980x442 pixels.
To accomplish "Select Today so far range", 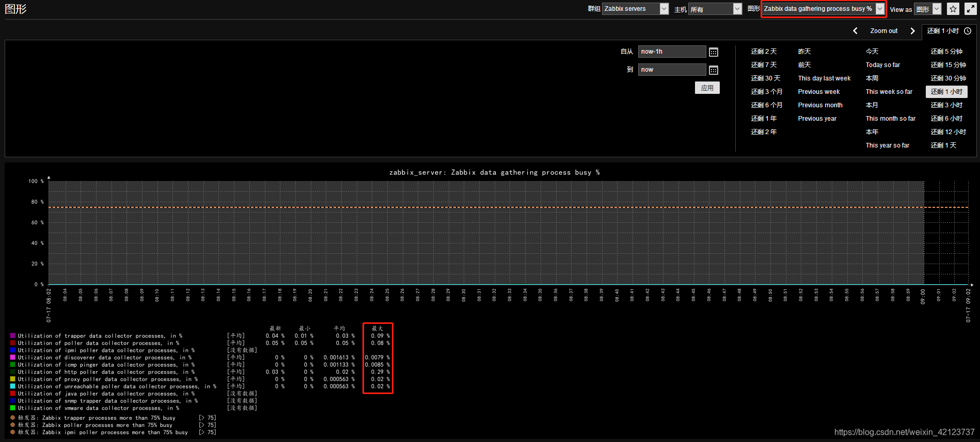I will pyautogui.click(x=883, y=65).
